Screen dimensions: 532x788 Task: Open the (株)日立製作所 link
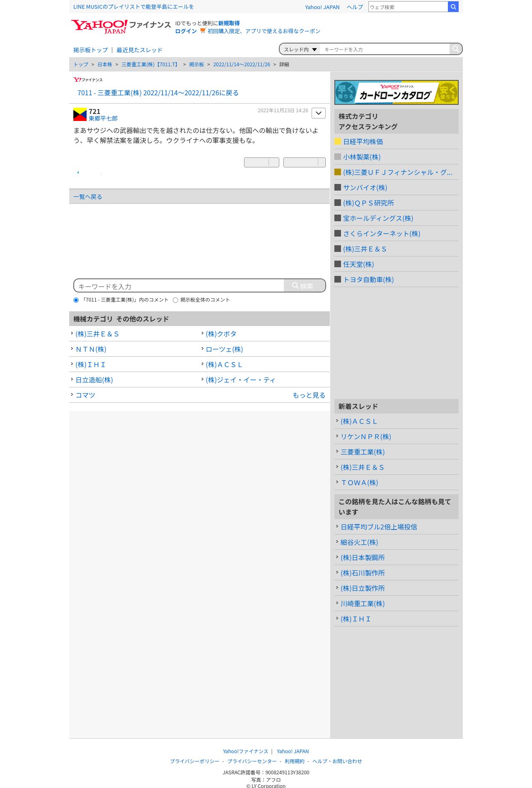[363, 588]
